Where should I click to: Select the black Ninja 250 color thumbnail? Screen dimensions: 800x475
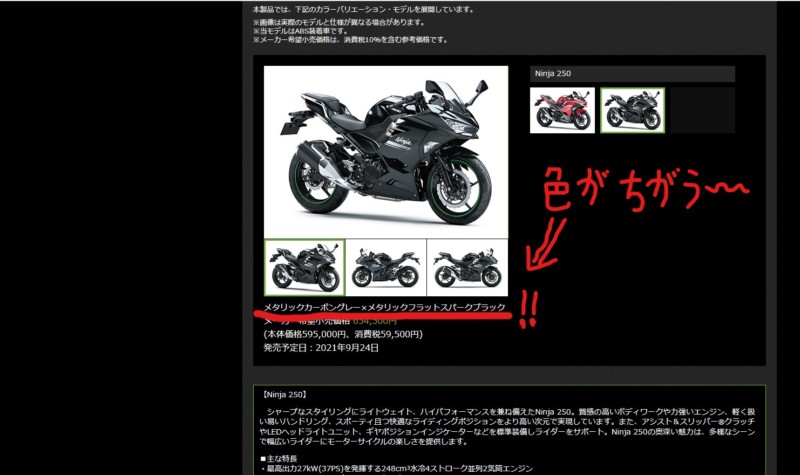(x=633, y=110)
